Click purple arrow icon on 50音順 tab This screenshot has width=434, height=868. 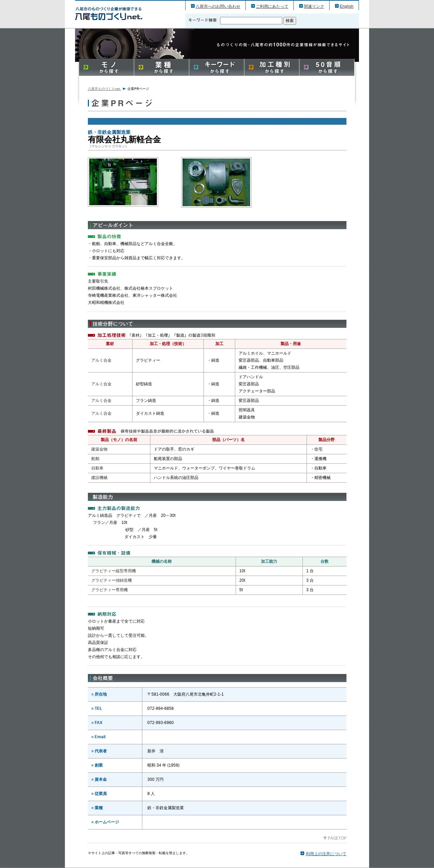(x=306, y=67)
